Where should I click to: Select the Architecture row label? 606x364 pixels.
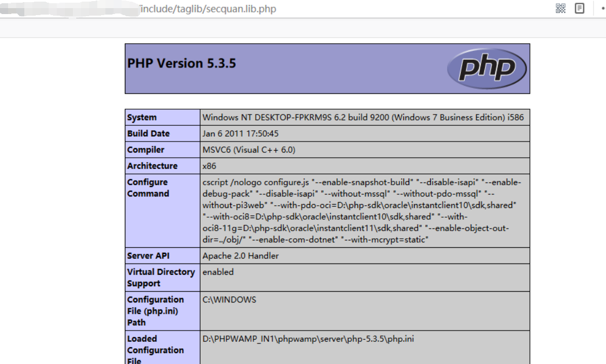coord(152,166)
